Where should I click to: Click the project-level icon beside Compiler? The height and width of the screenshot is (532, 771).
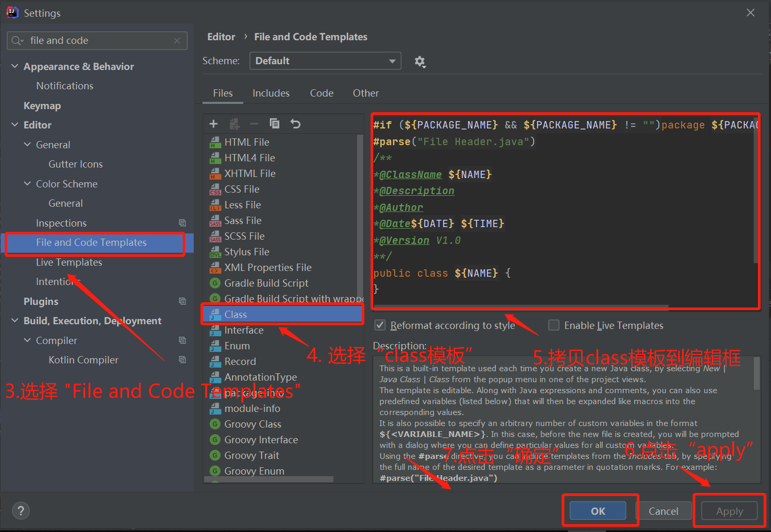pos(182,340)
